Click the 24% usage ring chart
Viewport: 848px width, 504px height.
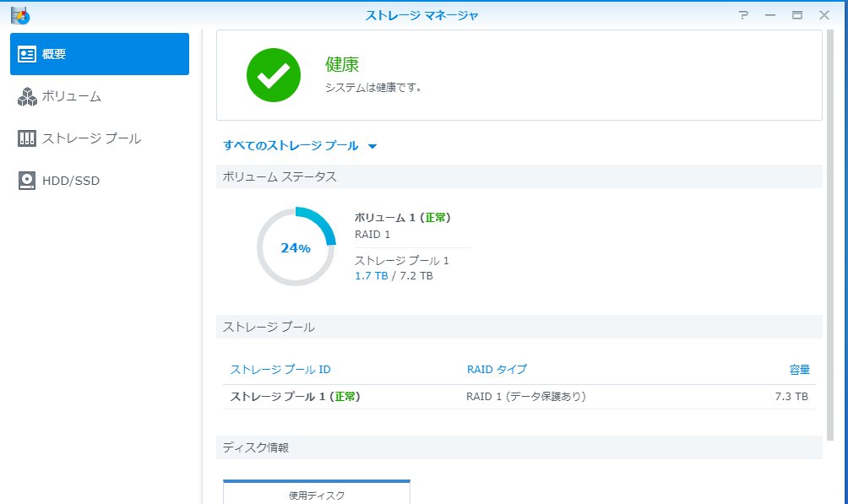pyautogui.click(x=296, y=247)
